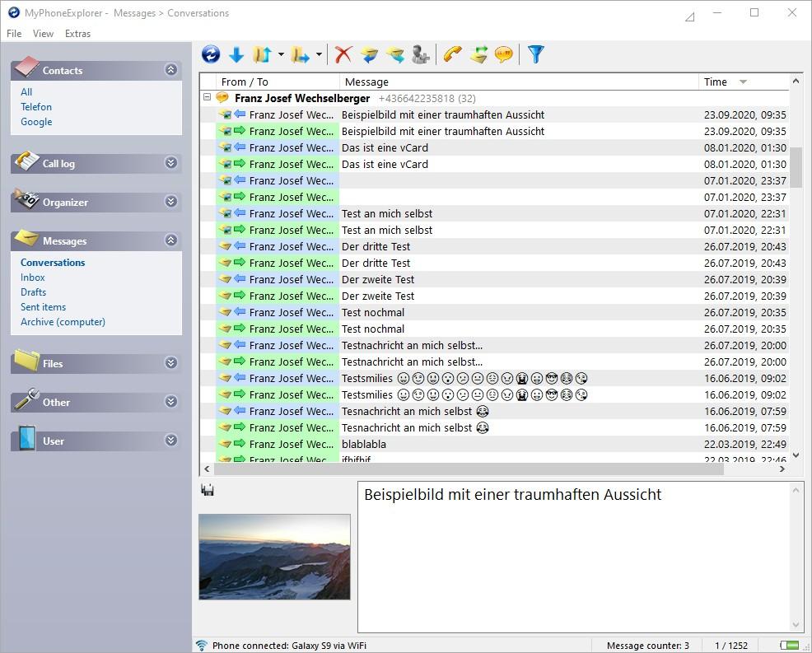Reply to the selected message
Image resolution: width=812 pixels, height=653 pixels.
pyautogui.click(x=369, y=54)
